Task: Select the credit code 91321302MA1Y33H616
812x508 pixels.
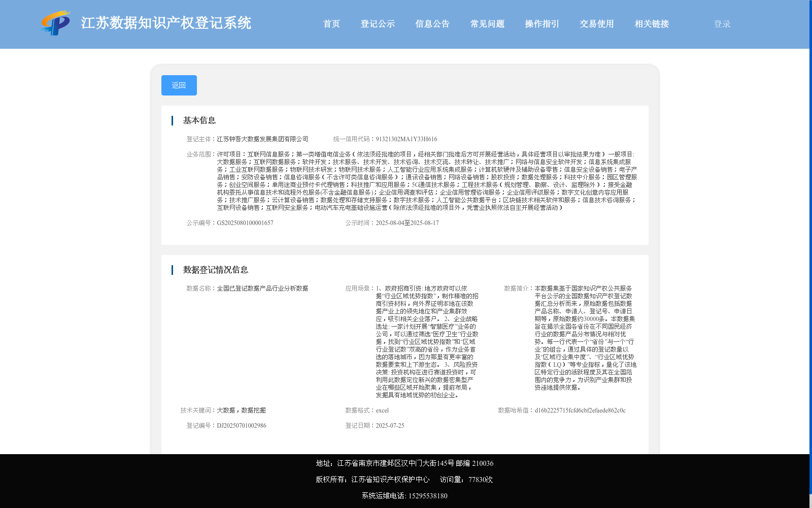Action: pos(406,139)
